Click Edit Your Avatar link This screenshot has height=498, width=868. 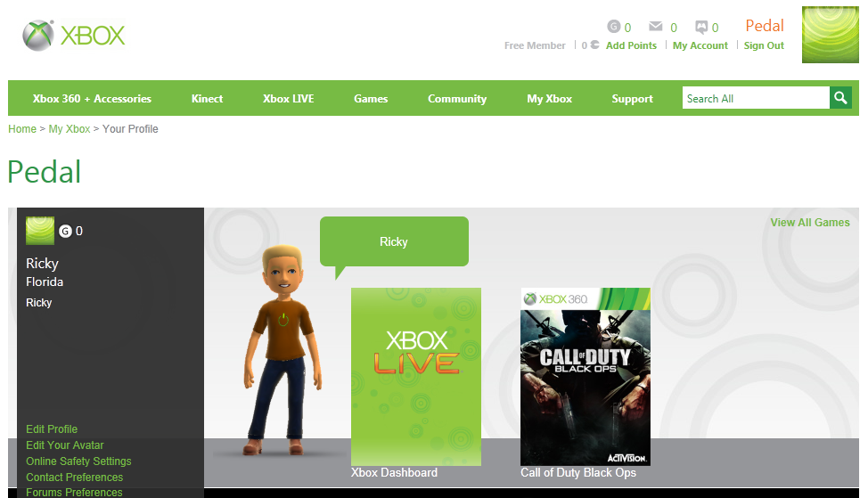(x=65, y=445)
